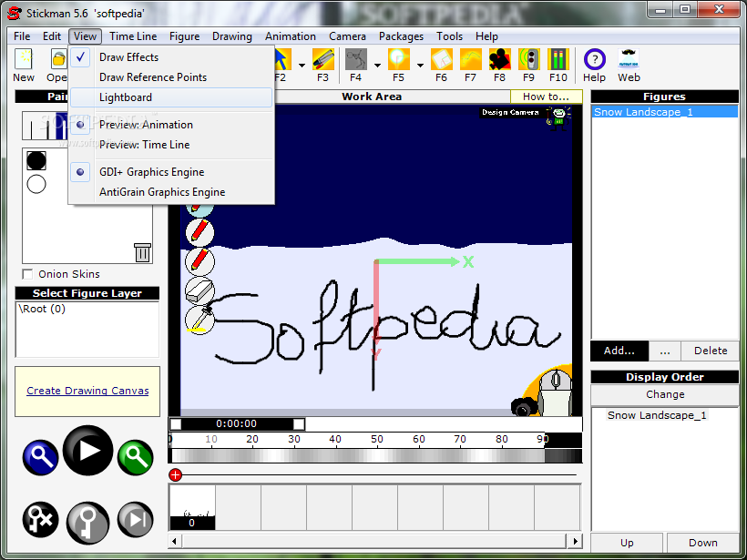
Task: Select Snow Landscape_1 in Display Order list
Action: click(657, 415)
